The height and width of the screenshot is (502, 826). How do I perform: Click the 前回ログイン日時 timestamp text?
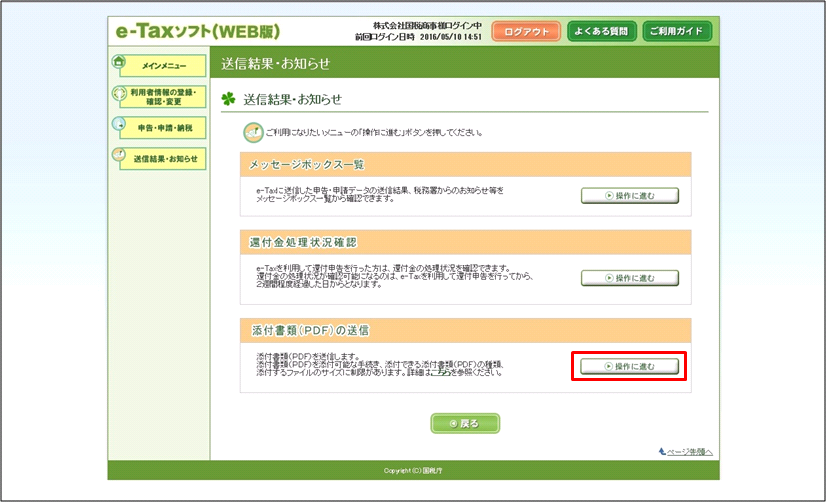(418, 37)
